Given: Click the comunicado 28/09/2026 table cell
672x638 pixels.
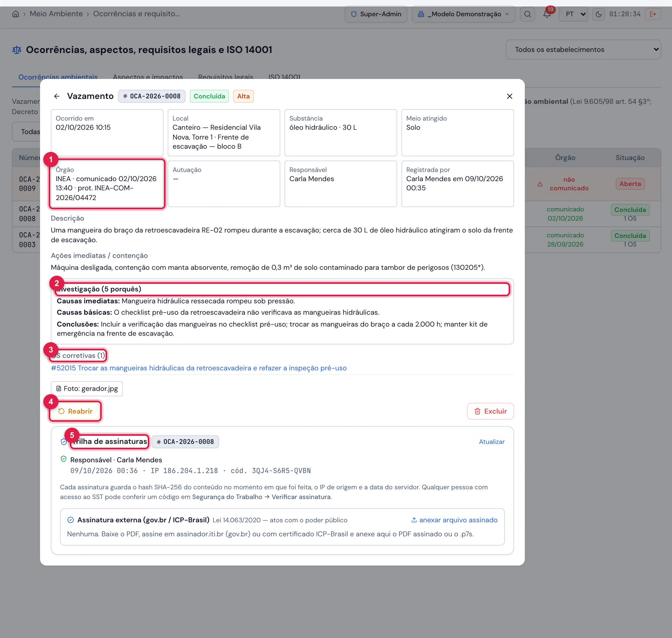Looking at the screenshot, I should coord(565,240).
